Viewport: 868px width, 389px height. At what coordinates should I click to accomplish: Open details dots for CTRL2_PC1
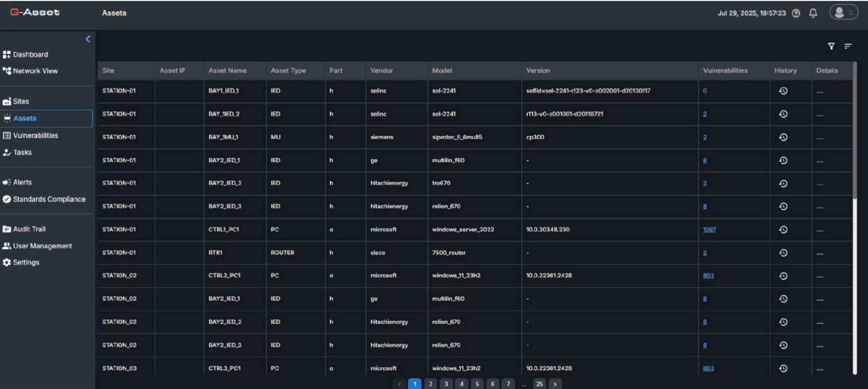pyautogui.click(x=820, y=277)
